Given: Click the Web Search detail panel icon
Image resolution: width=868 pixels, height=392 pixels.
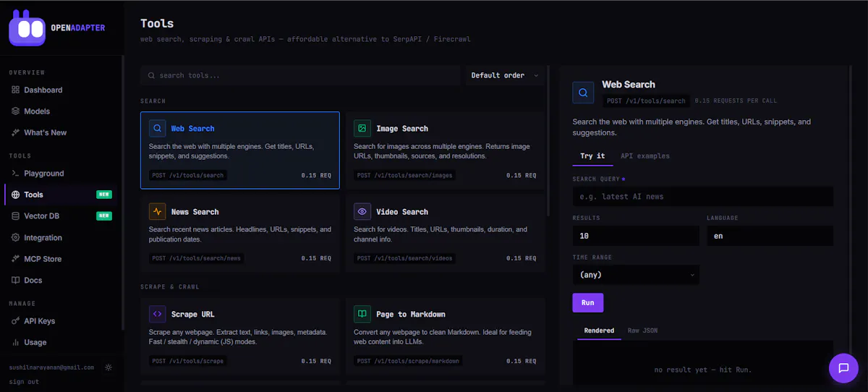Looking at the screenshot, I should pos(583,93).
